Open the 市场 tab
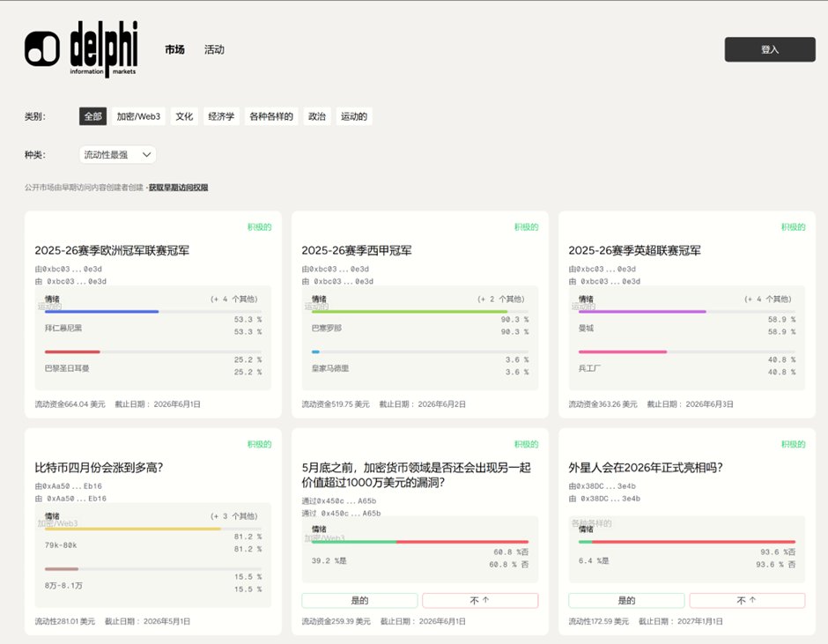 point(174,50)
